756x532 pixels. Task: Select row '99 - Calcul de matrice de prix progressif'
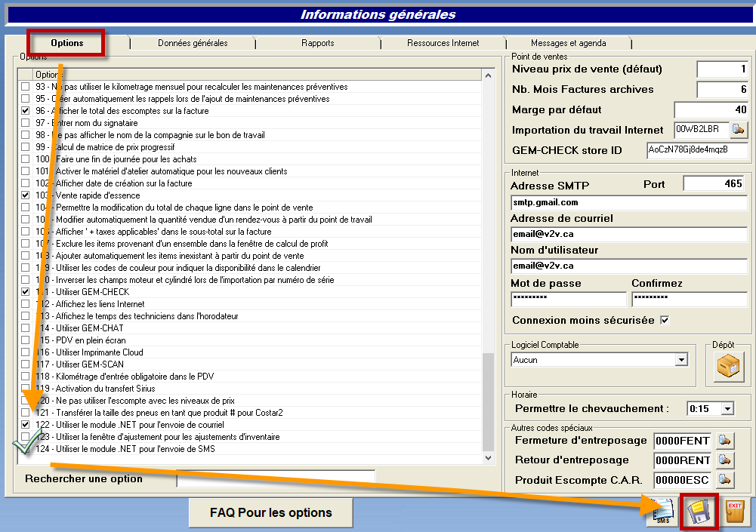pos(250,147)
